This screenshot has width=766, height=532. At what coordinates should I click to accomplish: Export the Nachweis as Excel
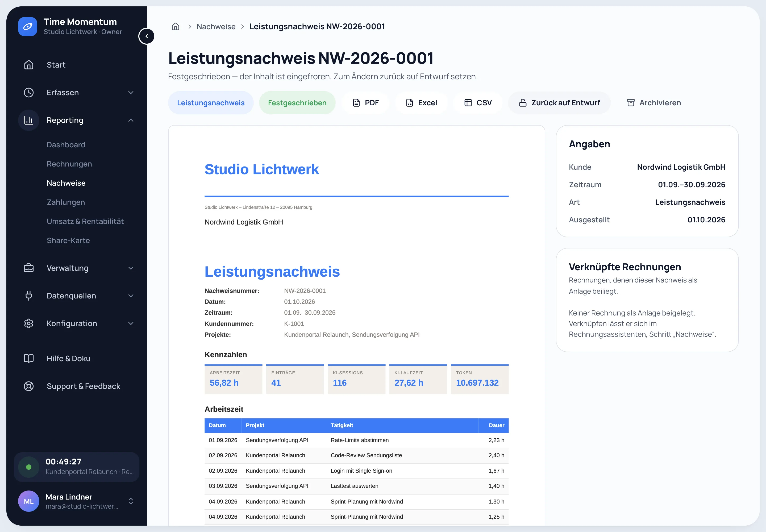point(421,103)
